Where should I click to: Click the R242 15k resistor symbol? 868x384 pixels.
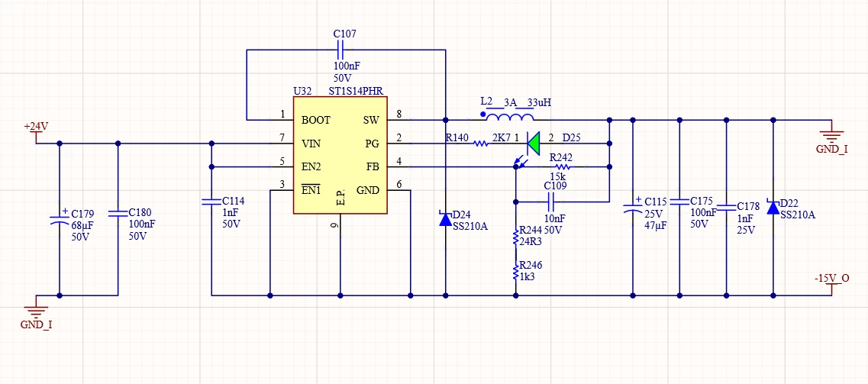(563, 167)
